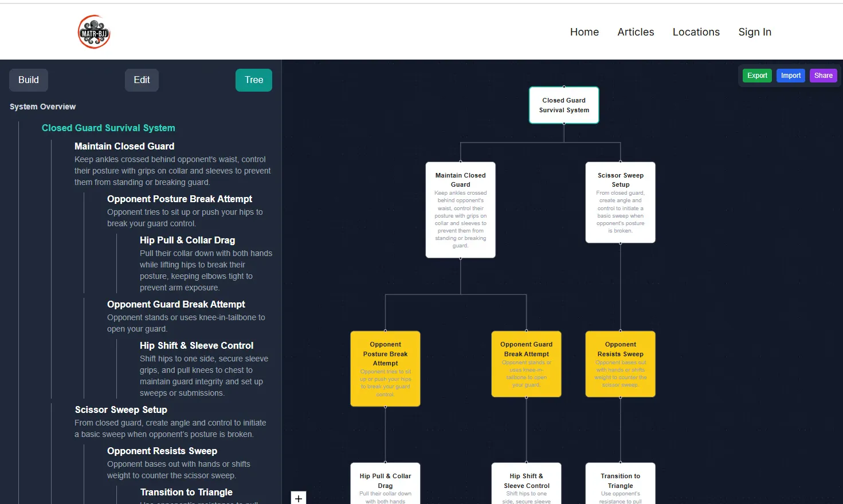Viewport: 843px width, 504px height.
Task: Click the Scissor Sweep Setup node
Action: (620, 202)
